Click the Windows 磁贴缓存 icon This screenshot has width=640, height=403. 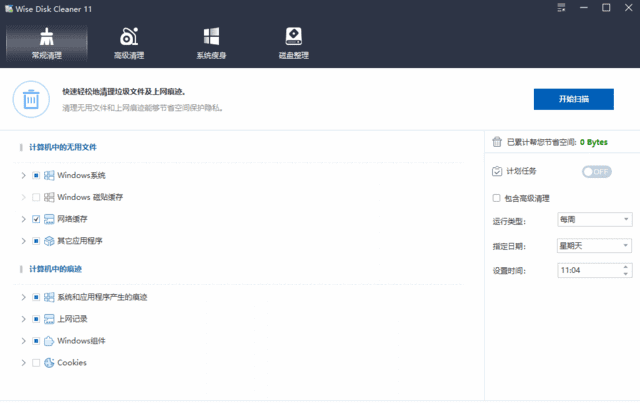click(x=49, y=197)
